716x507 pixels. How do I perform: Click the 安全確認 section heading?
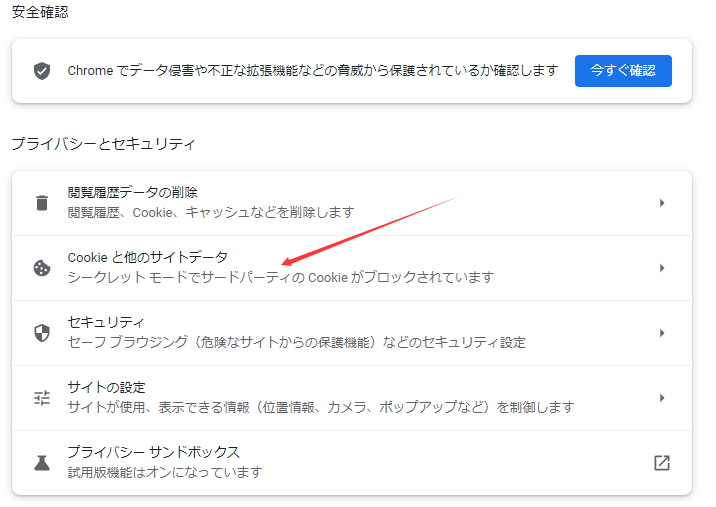coord(40,12)
